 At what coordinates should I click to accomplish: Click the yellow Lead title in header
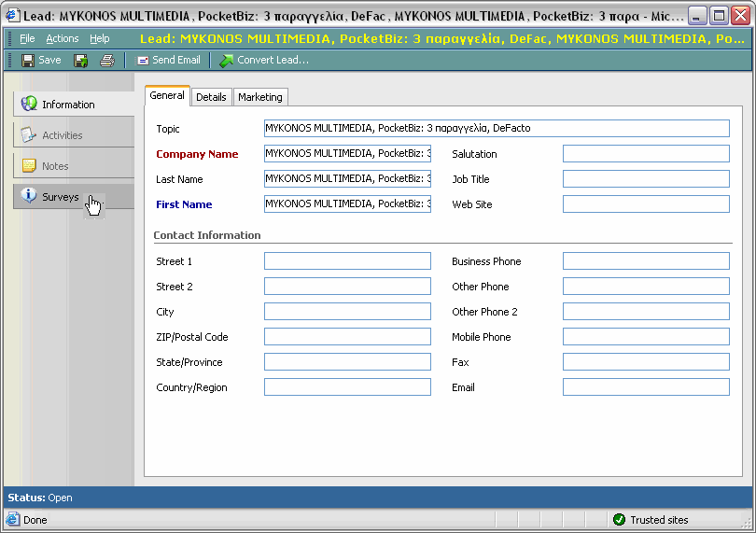tap(442, 39)
